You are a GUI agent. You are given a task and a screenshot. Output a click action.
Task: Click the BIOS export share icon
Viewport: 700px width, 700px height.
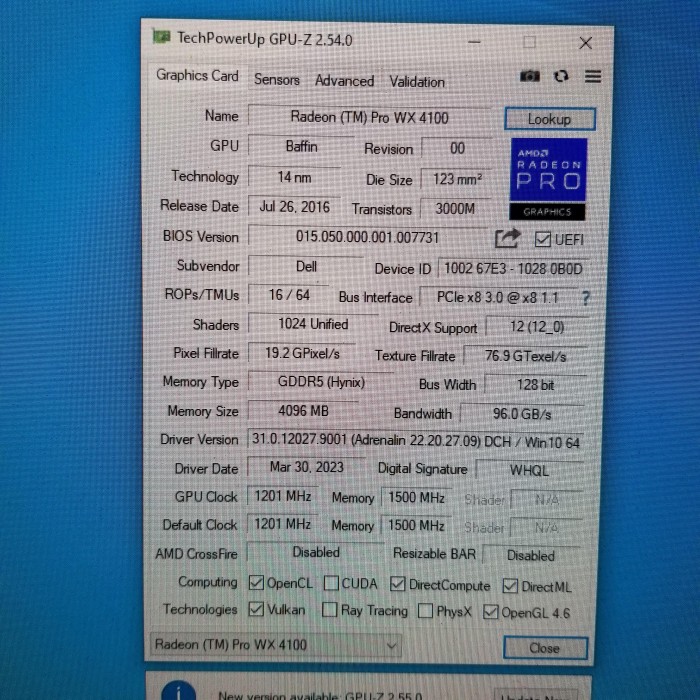[508, 238]
